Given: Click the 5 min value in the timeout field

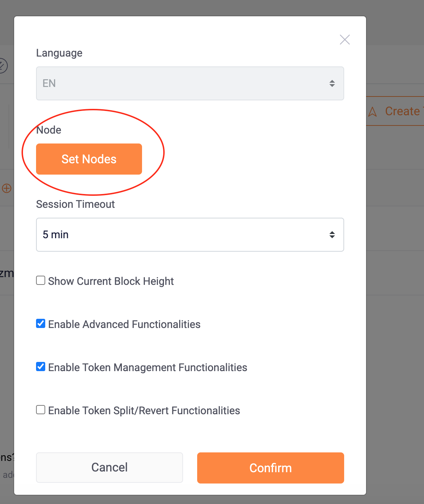Looking at the screenshot, I should coord(55,235).
